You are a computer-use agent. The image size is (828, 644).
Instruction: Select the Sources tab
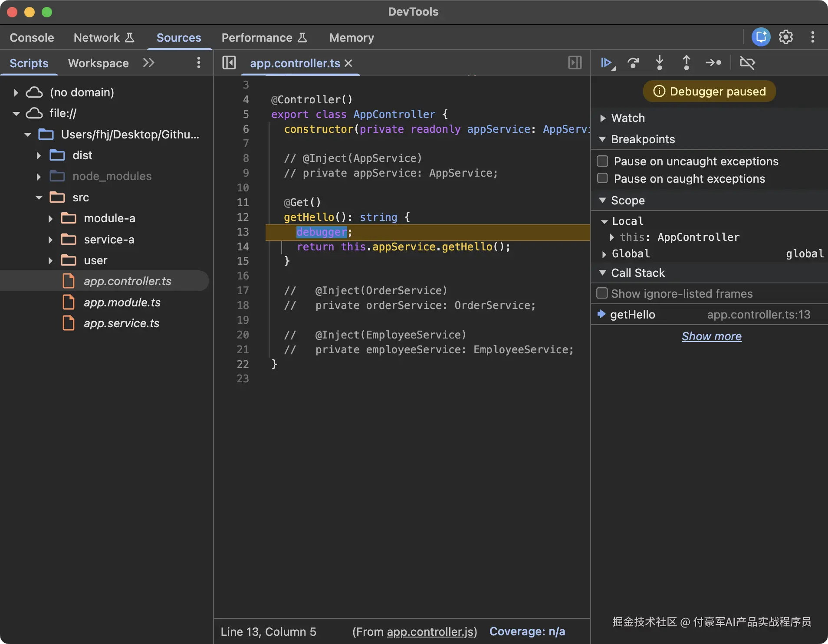[179, 38]
